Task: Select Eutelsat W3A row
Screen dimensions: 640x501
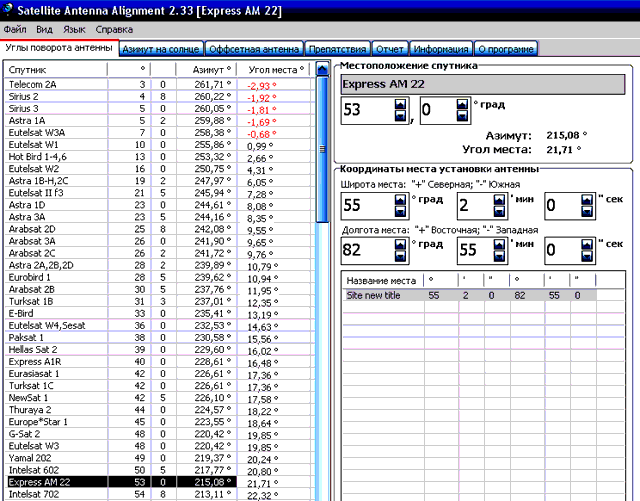Action: click(159, 133)
